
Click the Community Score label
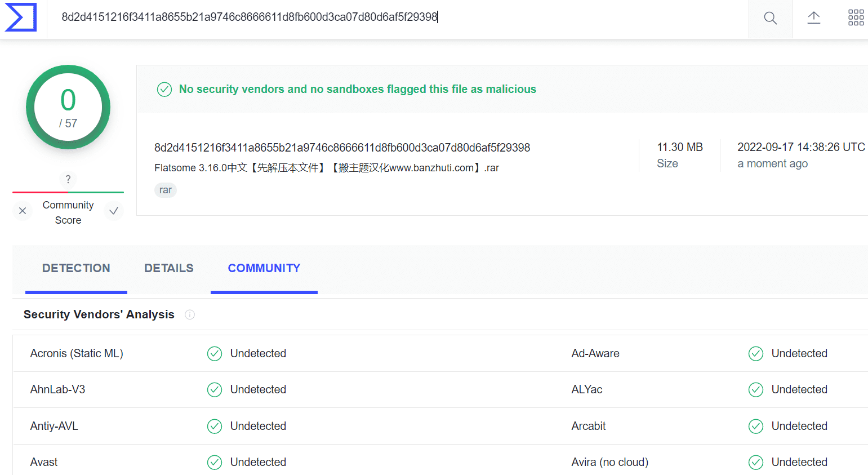coord(68,212)
